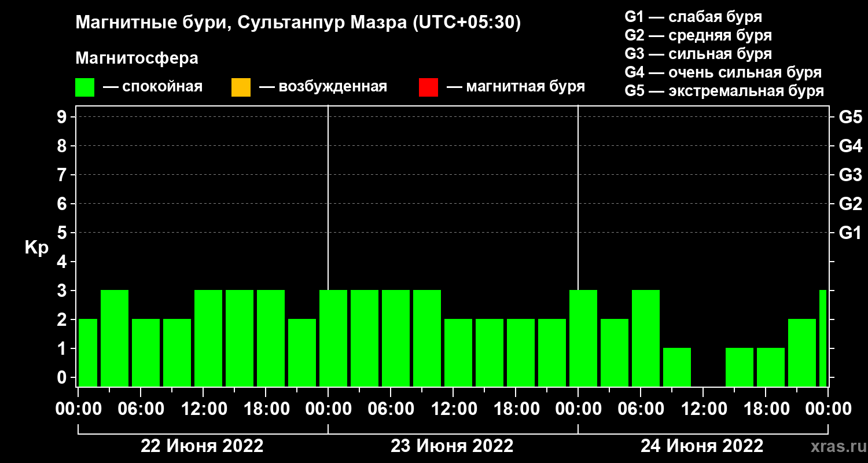Click the 'G1 — слабая буря' legend line
This screenshot has width=868, height=463.
pyautogui.click(x=693, y=16)
